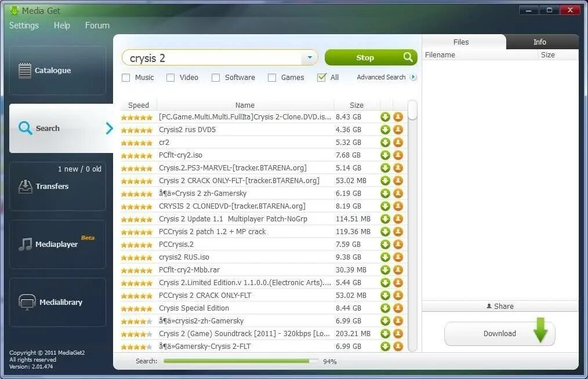Select result "cr2"
588x379 pixels.
pyautogui.click(x=164, y=143)
